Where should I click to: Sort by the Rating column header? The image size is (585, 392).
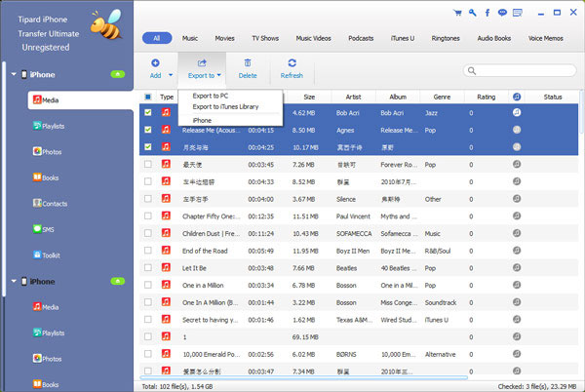(487, 97)
